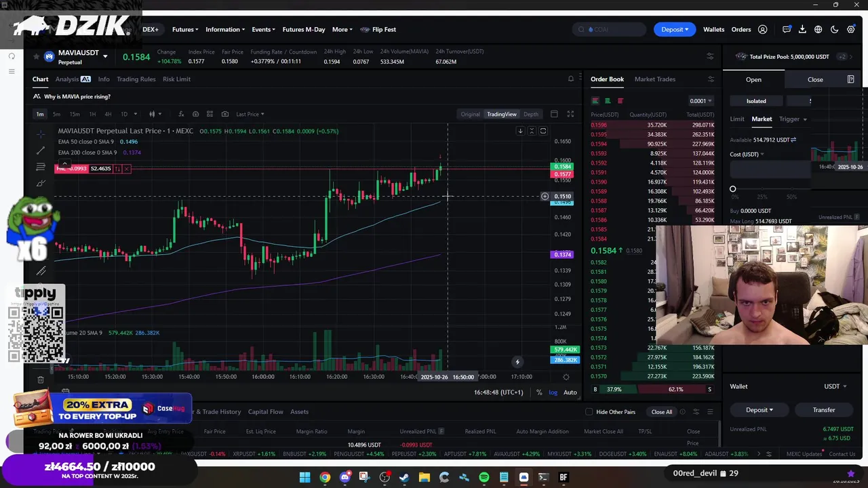868x488 pixels.
Task: Open the Events dropdown menu
Action: (264, 30)
